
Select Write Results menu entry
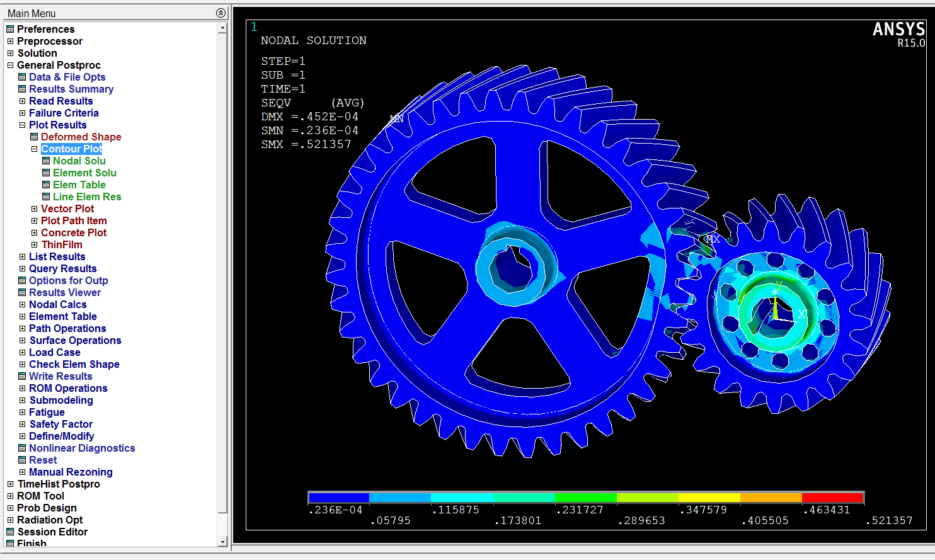click(60, 376)
